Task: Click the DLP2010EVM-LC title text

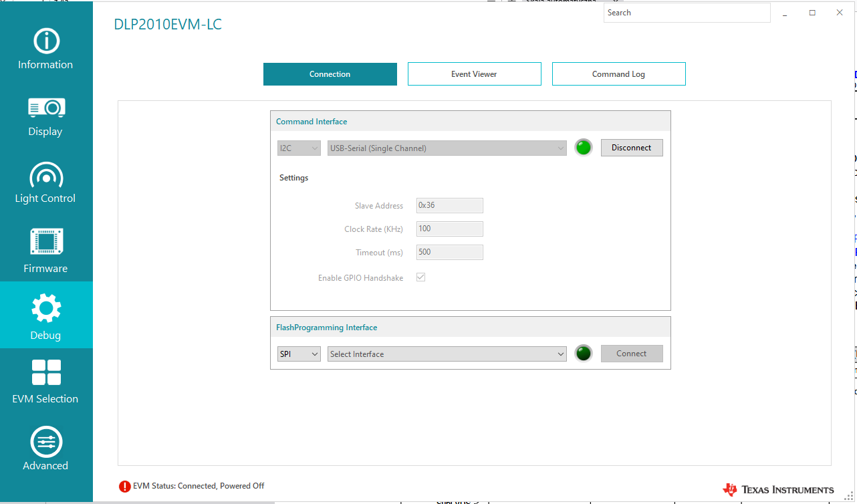Action: 168,25
